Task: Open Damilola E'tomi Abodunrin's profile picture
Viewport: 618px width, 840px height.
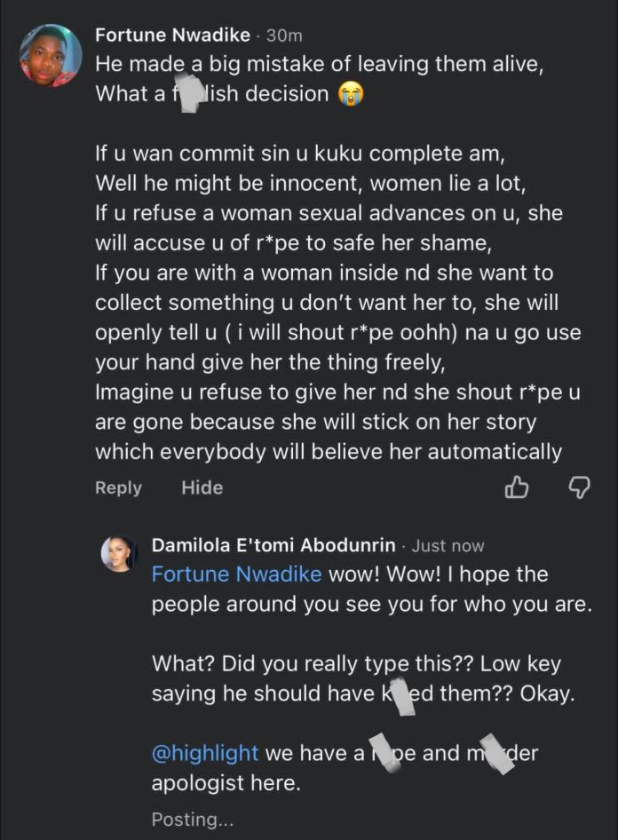Action: (x=119, y=553)
